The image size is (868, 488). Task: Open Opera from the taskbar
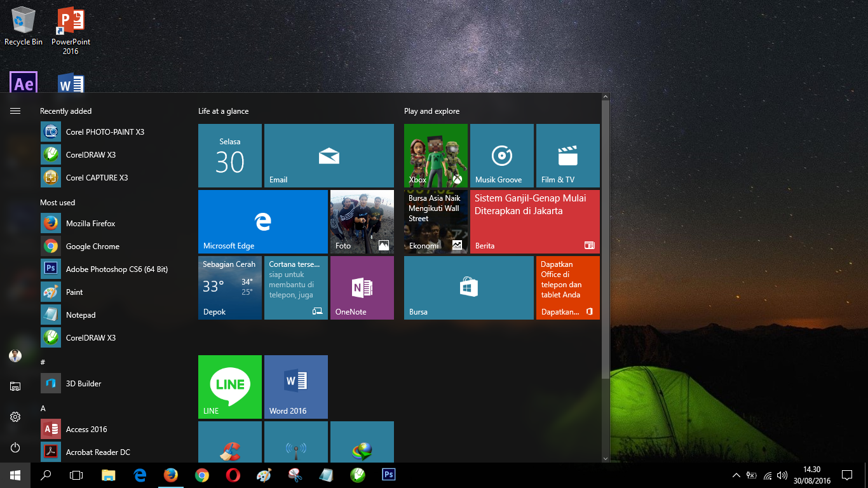click(233, 475)
